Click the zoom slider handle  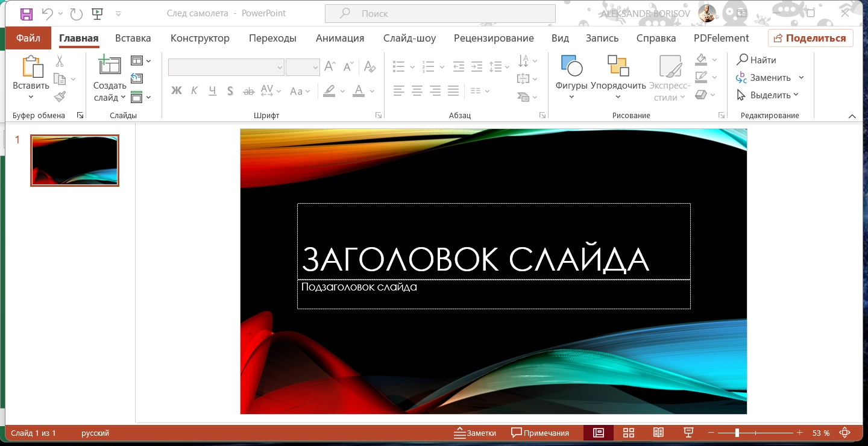737,433
